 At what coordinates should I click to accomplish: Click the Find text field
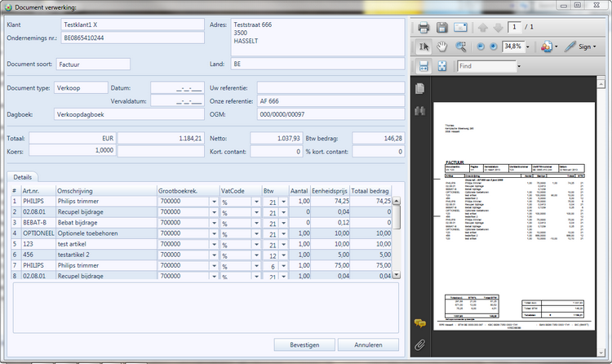tap(486, 66)
